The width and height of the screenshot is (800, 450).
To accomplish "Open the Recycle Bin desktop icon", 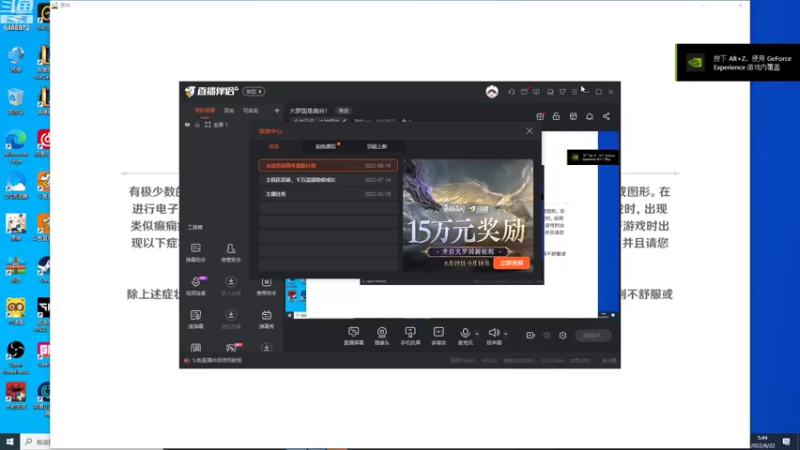I will click(16, 102).
